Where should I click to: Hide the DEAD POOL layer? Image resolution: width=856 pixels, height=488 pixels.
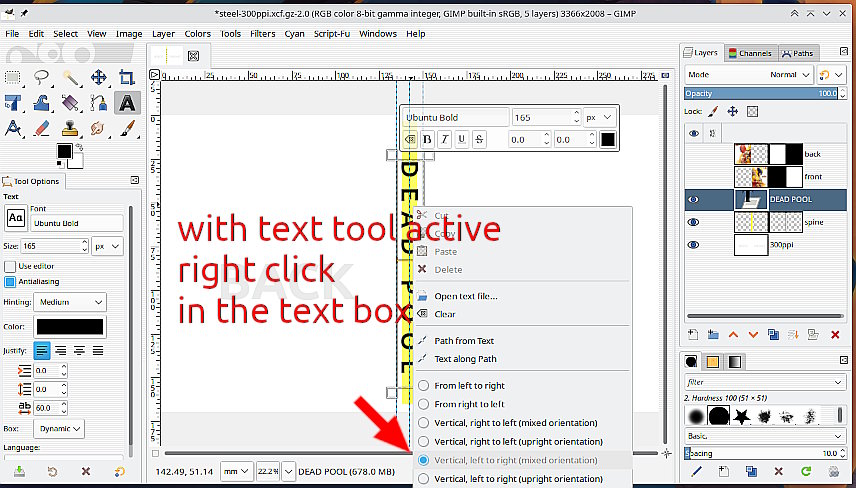pos(693,199)
